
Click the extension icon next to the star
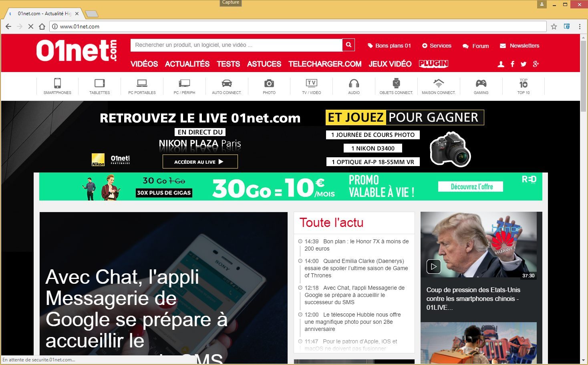[567, 26]
